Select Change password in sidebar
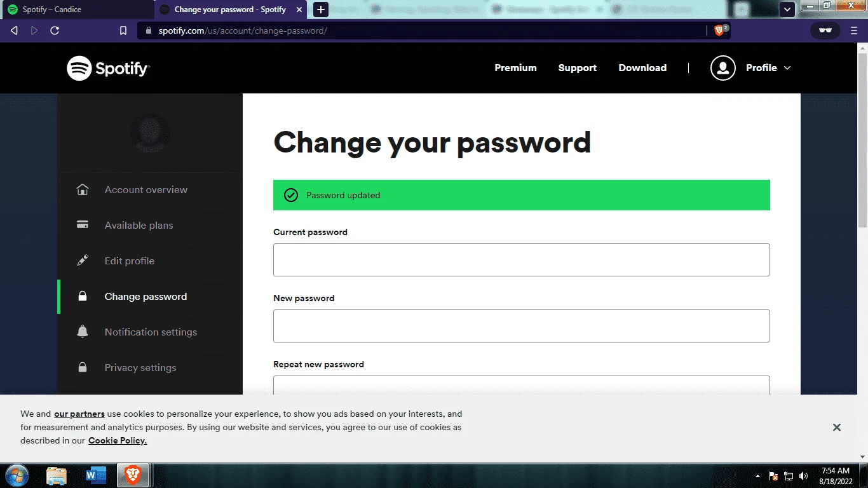Screen dimensions: 868x488 click(x=146, y=296)
